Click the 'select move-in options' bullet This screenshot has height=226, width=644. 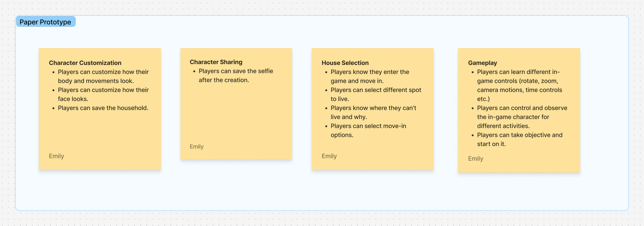368,130
